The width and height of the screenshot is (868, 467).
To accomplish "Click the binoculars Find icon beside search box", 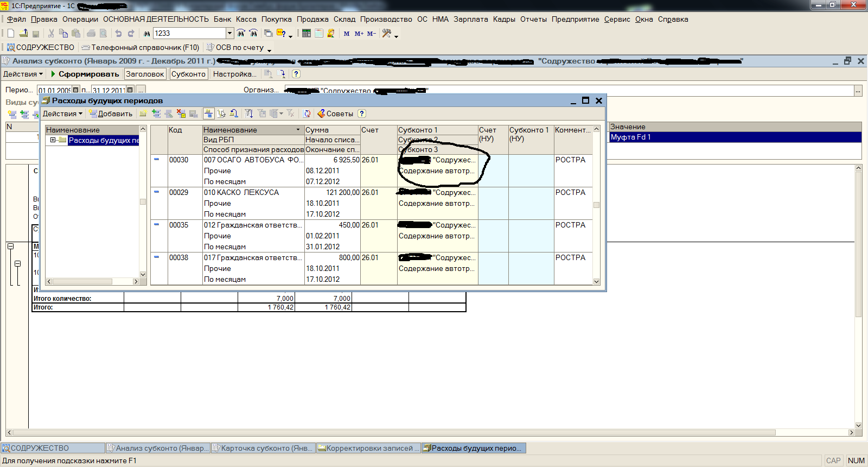I will pos(146,33).
